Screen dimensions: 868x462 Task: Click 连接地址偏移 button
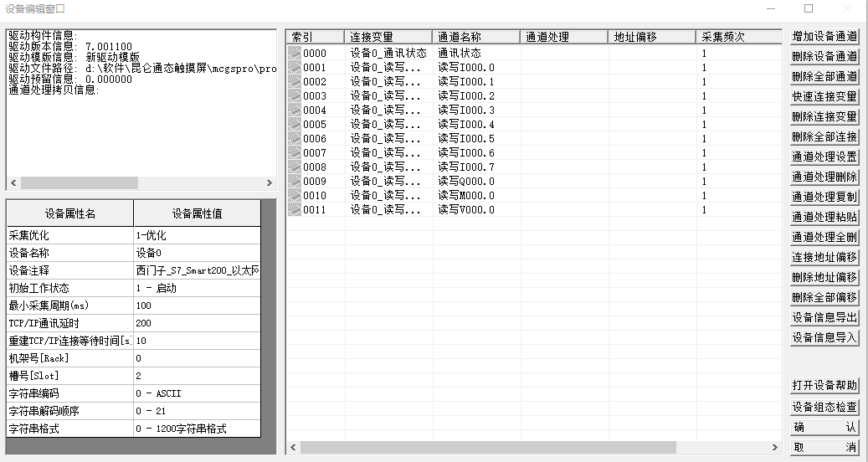824,257
